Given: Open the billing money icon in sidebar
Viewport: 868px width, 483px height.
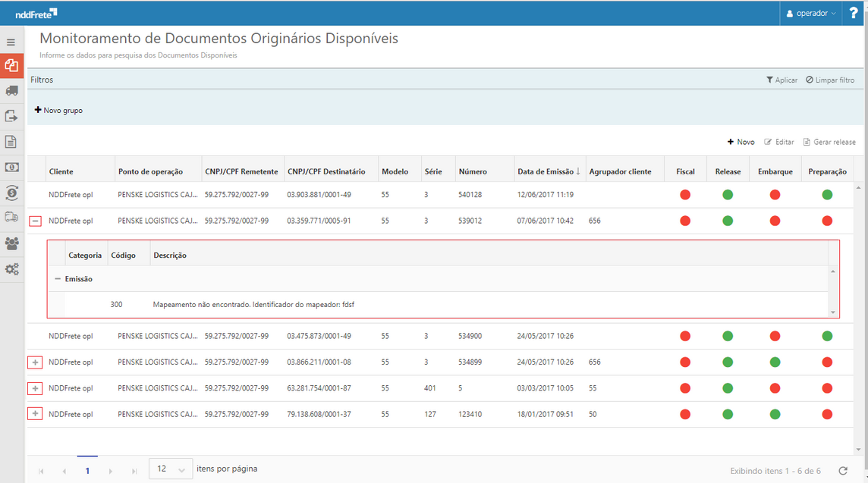Looking at the screenshot, I should click(x=11, y=167).
